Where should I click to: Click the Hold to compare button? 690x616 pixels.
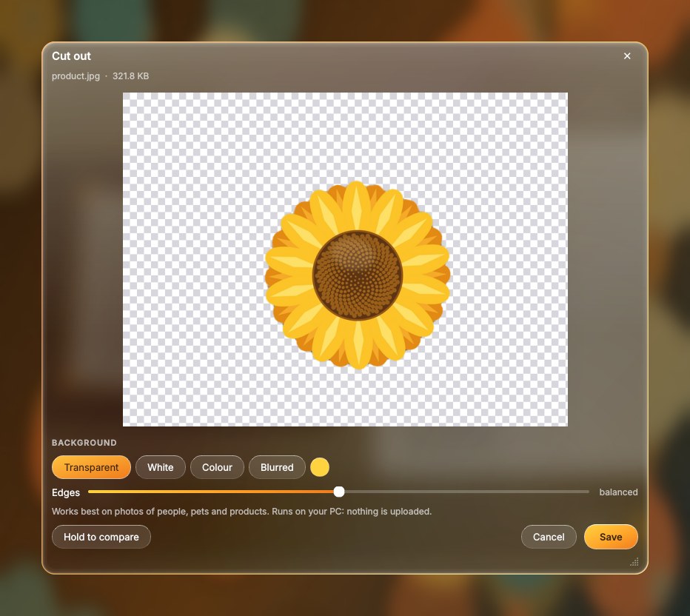101,537
